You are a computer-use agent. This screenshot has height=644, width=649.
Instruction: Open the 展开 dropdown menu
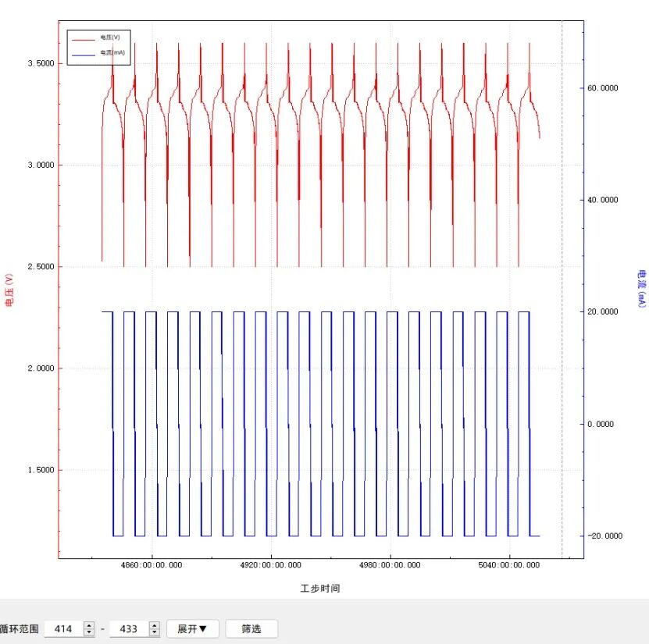(x=192, y=628)
